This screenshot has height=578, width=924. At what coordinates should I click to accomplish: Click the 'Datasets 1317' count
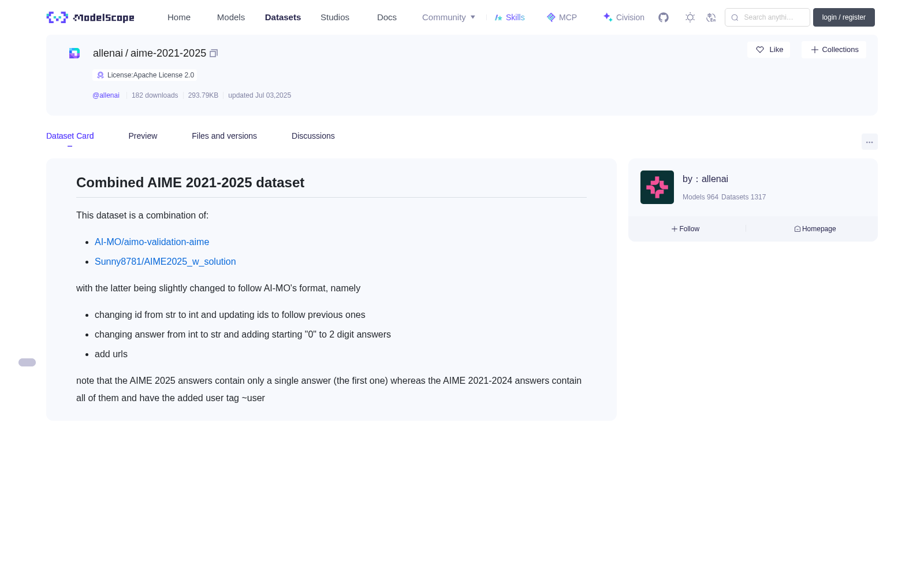(x=744, y=197)
